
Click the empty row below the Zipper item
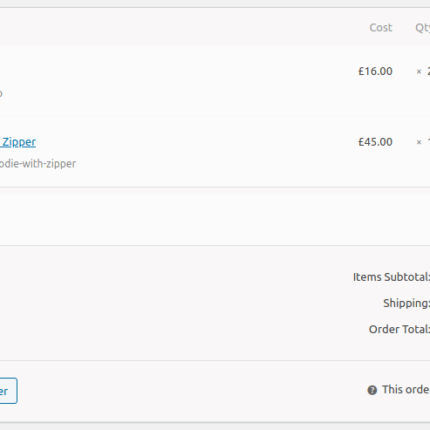pyautogui.click(x=215, y=217)
